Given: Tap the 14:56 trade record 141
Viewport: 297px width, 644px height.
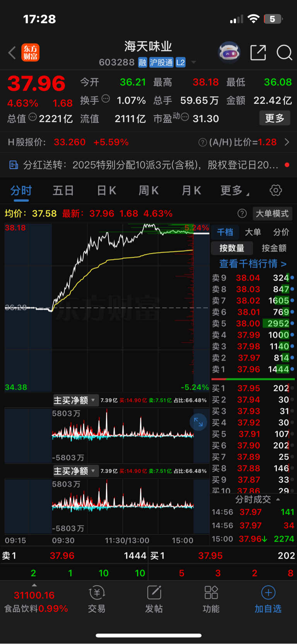Looking at the screenshot, I should click(x=253, y=512).
